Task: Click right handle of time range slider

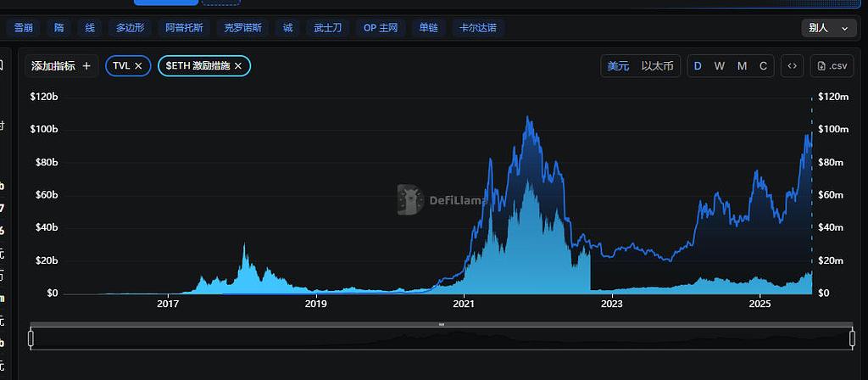Action: pos(851,338)
